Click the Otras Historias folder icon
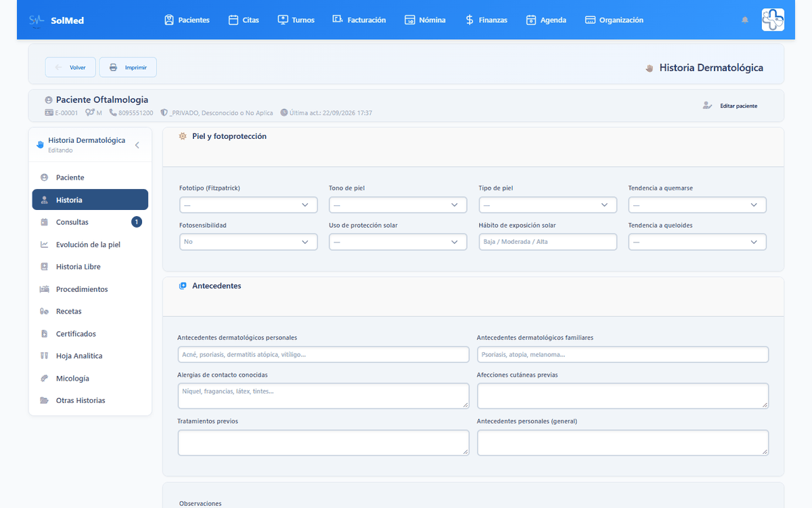Screen dimensions: 812x508 [45, 400]
